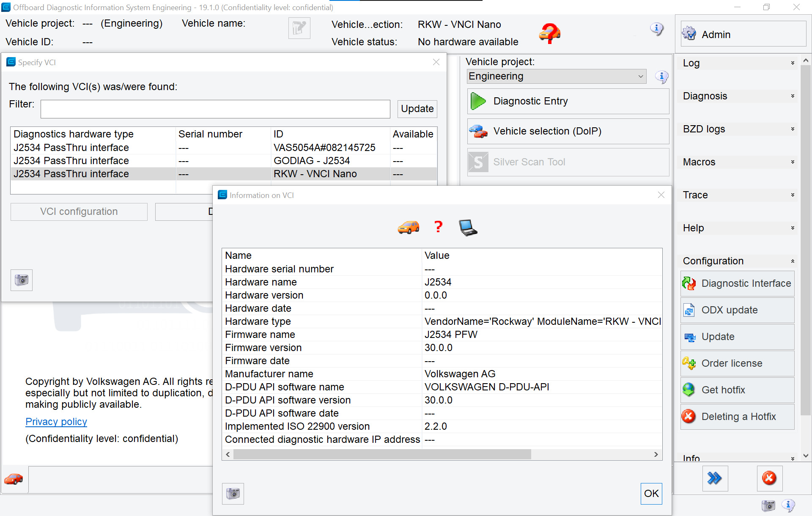This screenshot has width=812, height=516.
Task: Click the J2534 PFW firmware name value
Action: [451, 335]
